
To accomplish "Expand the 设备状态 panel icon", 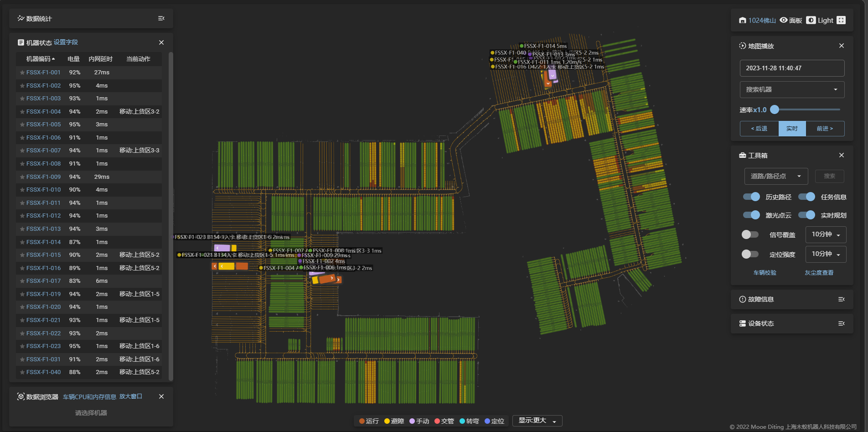I will [841, 323].
